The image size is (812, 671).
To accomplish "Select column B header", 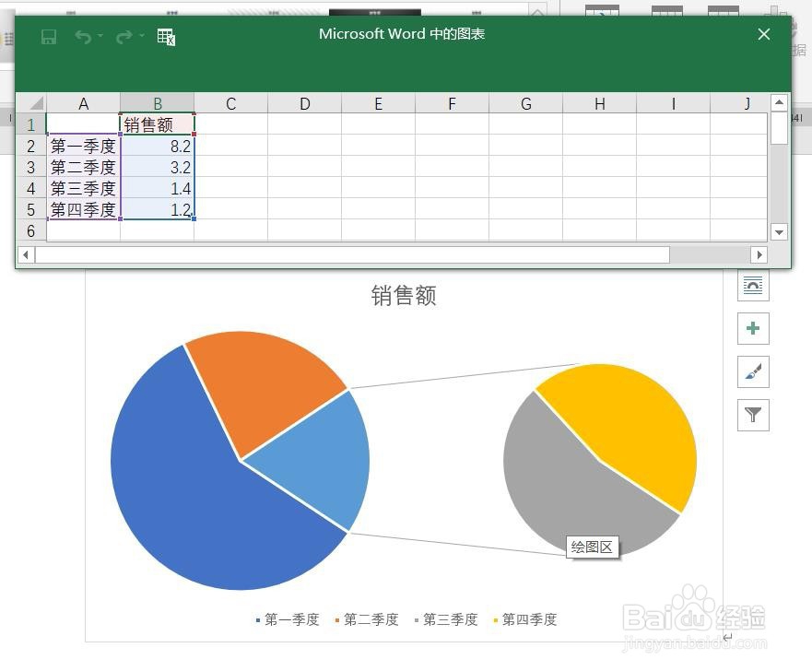I will tap(157, 103).
